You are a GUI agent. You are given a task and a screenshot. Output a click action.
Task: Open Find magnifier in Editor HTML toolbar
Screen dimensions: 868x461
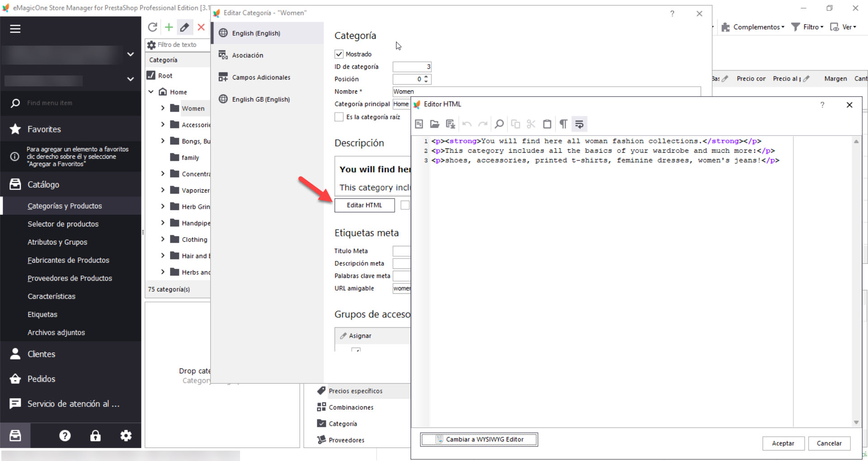[x=499, y=124]
